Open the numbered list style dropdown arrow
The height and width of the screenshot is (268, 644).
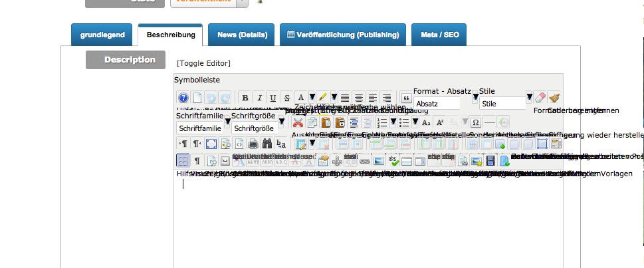coord(393,122)
